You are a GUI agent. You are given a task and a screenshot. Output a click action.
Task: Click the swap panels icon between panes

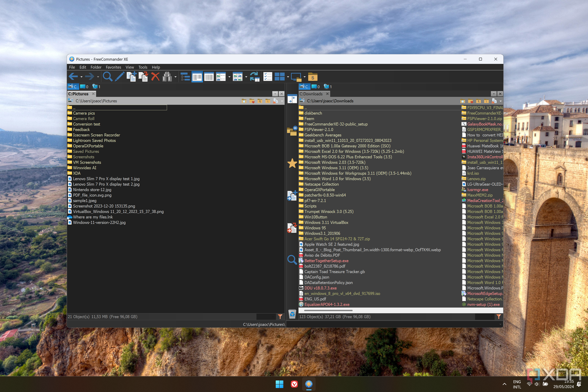[x=292, y=99]
